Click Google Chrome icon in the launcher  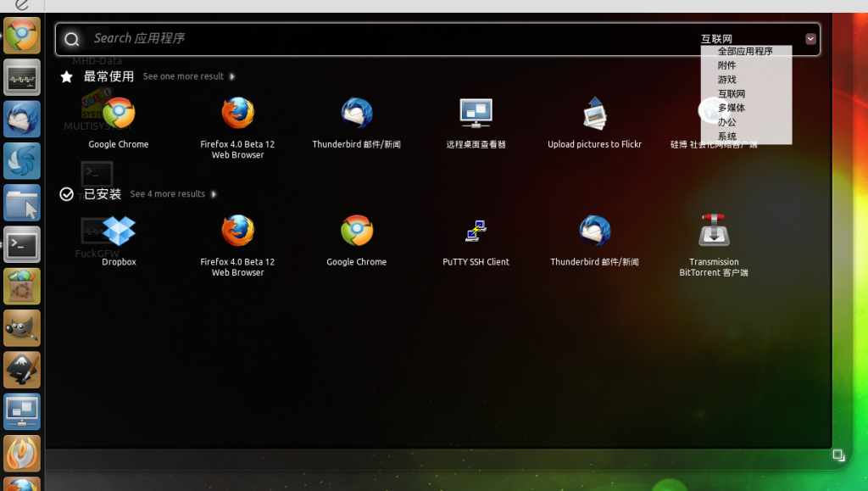pos(22,36)
